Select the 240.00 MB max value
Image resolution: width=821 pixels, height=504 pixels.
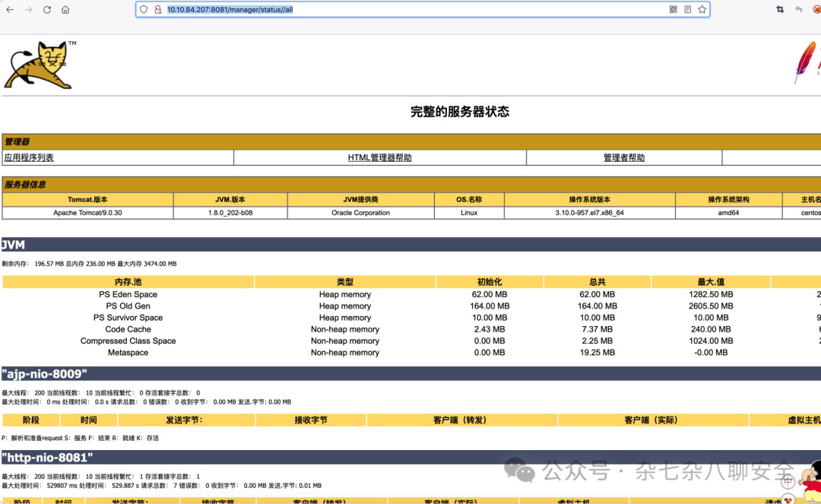tap(711, 329)
